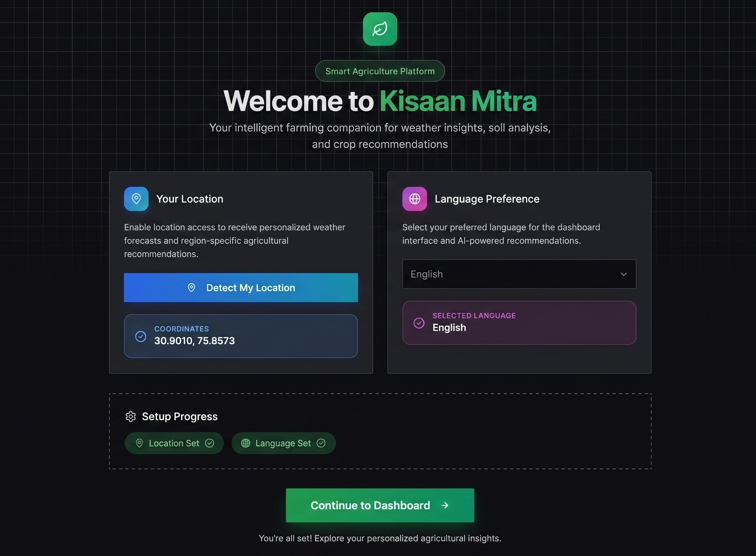Viewport: 756px width, 556px height.
Task: Click the "You're all set!" footer message
Action: point(380,538)
